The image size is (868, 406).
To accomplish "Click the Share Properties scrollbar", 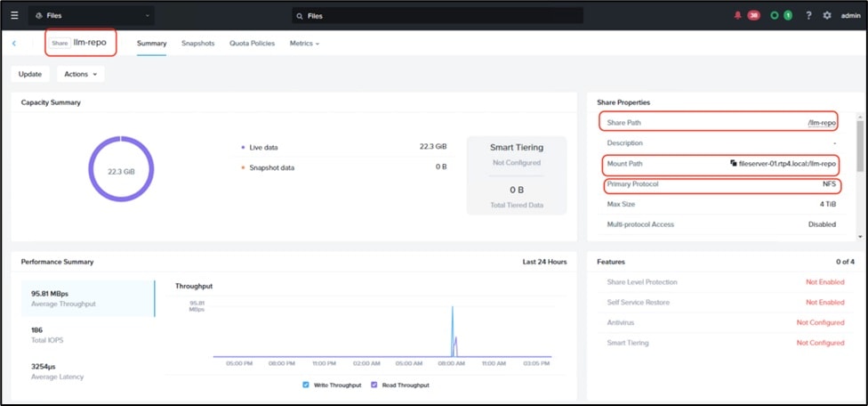I will (860, 146).
